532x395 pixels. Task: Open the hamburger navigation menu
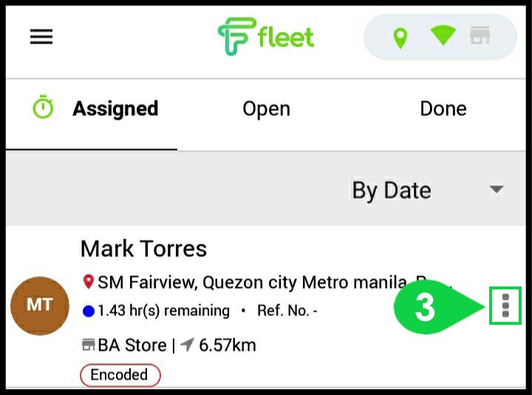tap(41, 37)
